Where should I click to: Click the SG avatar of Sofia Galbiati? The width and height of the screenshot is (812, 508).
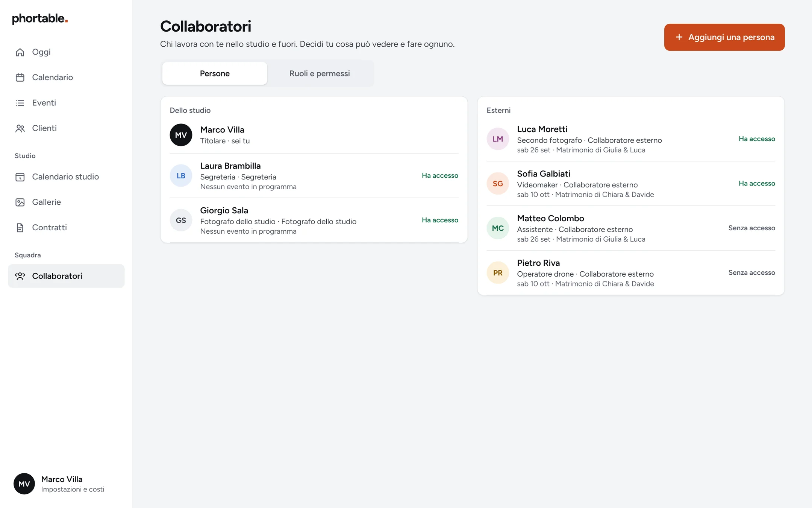click(x=498, y=183)
